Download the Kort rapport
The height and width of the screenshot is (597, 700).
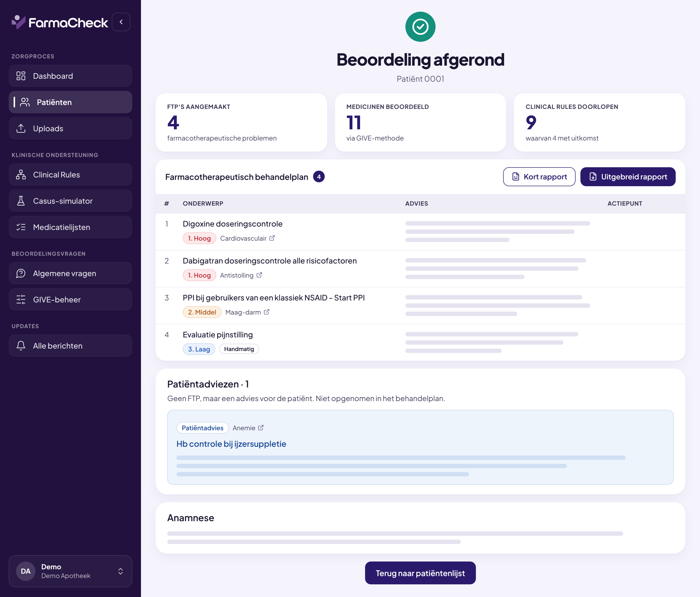click(x=539, y=177)
